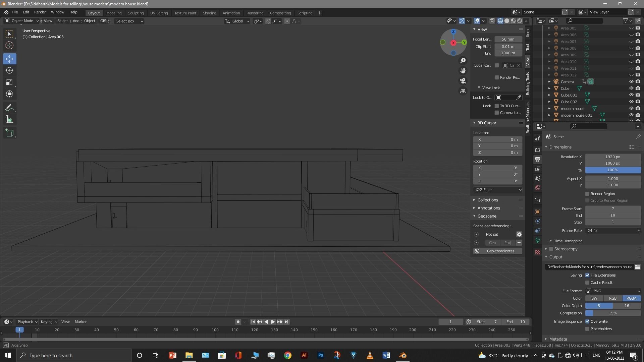Disable Overwrite checkbox
Viewport: 644px width, 362px height.
(x=587, y=321)
